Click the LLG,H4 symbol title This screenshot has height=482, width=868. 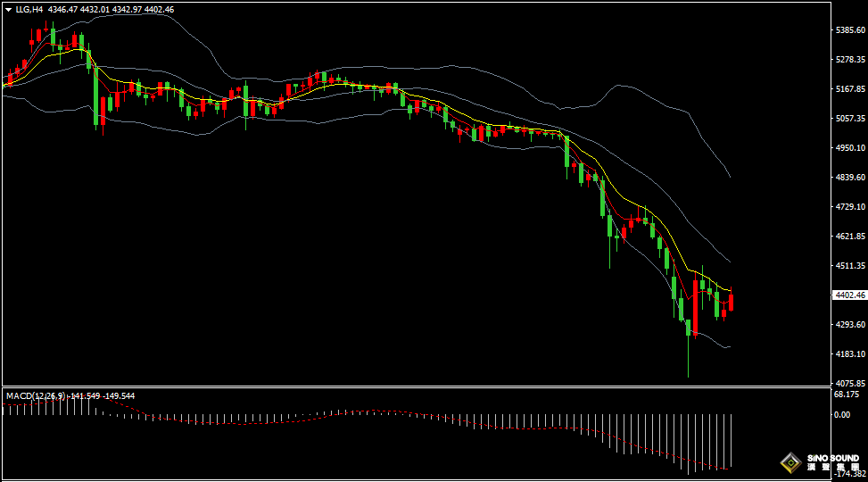click(29, 9)
